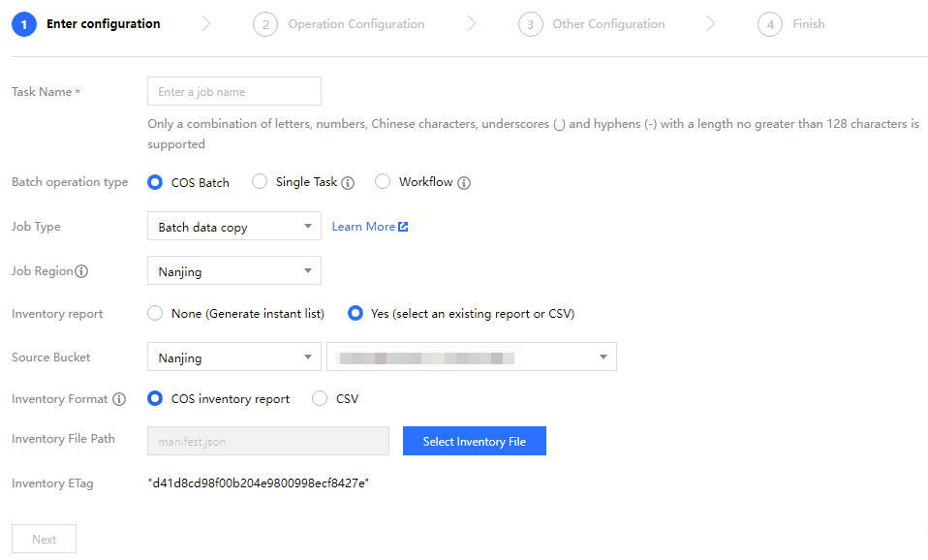The height and width of the screenshot is (560, 928).
Task: Click the Task Name input field
Action: [x=233, y=92]
